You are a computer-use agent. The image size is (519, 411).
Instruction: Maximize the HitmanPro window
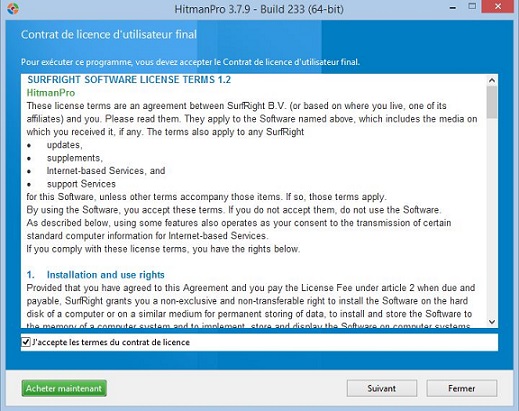pyautogui.click(x=472, y=6)
